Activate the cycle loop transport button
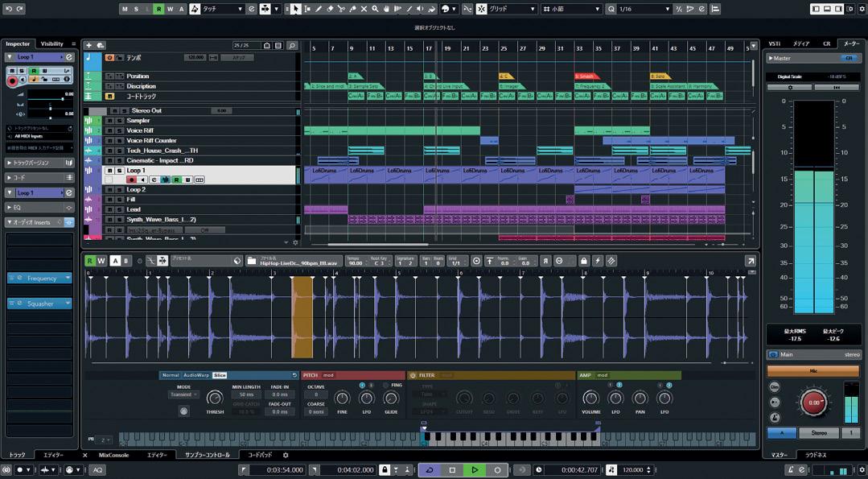The image size is (868, 479). (x=430, y=469)
